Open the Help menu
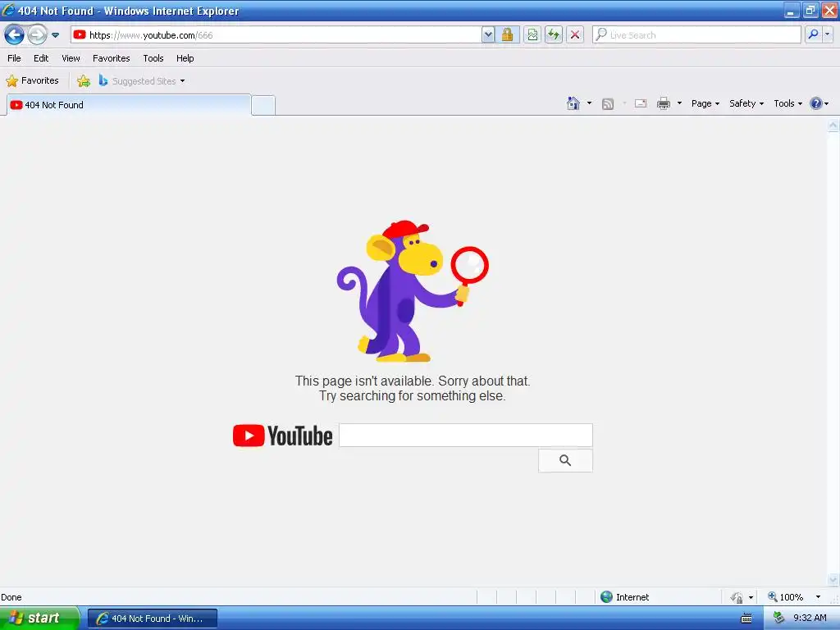840x630 pixels. (x=185, y=58)
